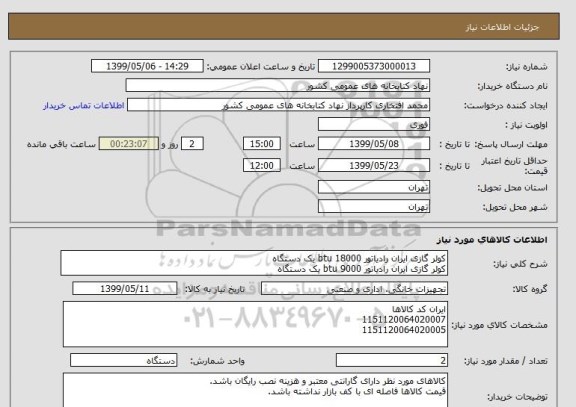Viewport: 576px width, 407px height.
Task: Select the label تاریخ و ساعت اعلان عمومی
Action: 261,67
